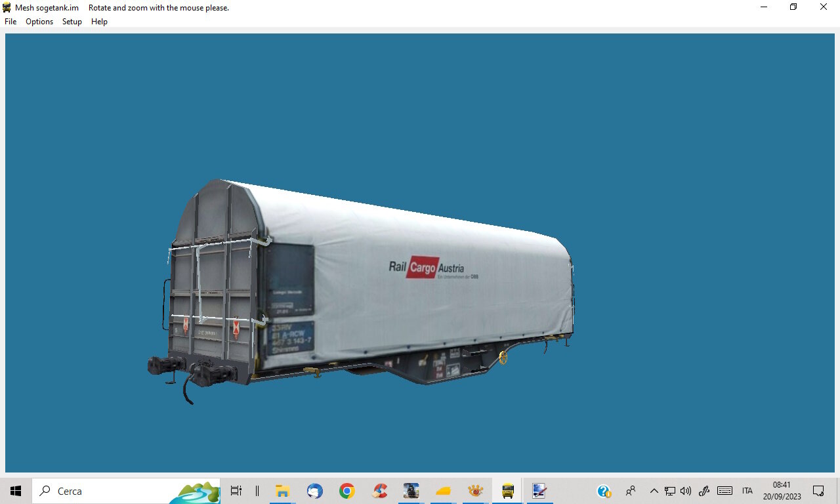Restore down the mesh viewer window

coord(793,7)
